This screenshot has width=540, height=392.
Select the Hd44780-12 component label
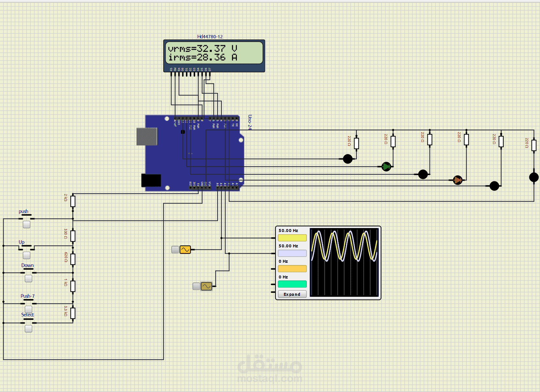[x=210, y=37]
